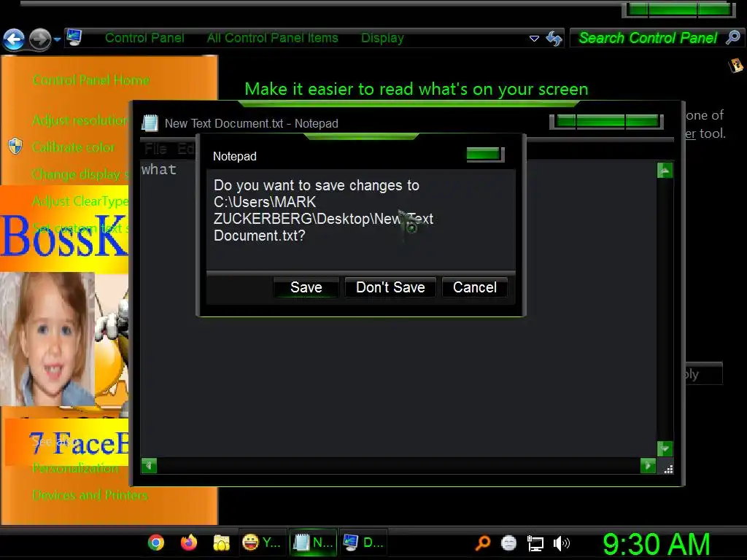Cancel the Notepad save prompt
The height and width of the screenshot is (560, 747).
click(474, 287)
